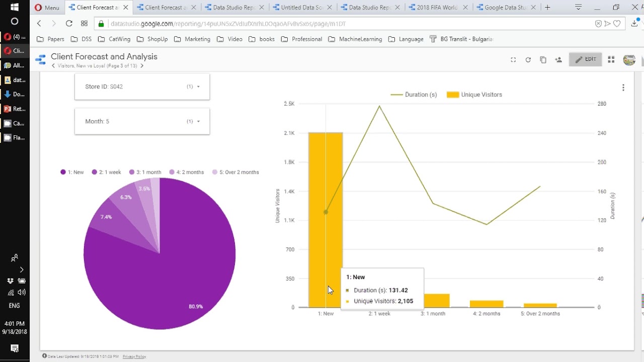The image size is (644, 362).
Task: Toggle Unique Visitors series in legend
Action: click(x=474, y=95)
